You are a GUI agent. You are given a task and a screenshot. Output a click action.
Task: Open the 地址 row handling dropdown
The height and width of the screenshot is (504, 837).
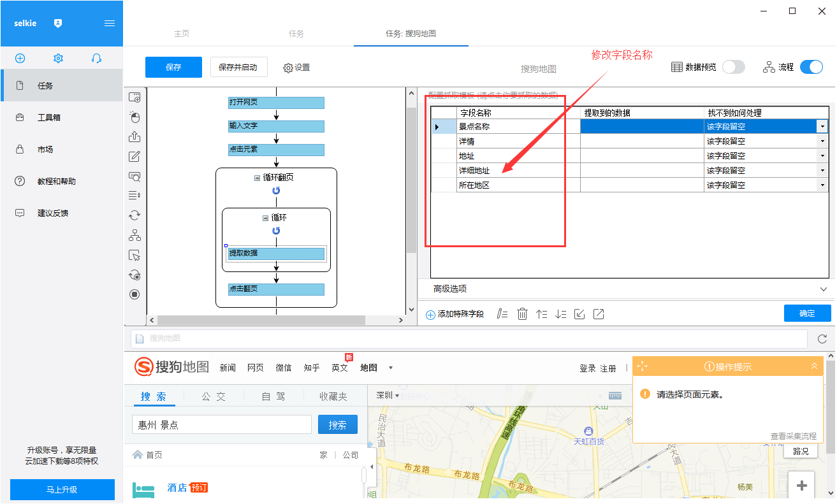(822, 156)
